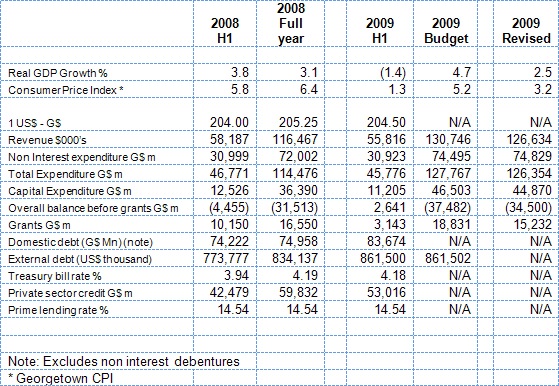The width and height of the screenshot is (559, 386).
Task: Select domestic debt value 83,674
Action: pyautogui.click(x=386, y=242)
